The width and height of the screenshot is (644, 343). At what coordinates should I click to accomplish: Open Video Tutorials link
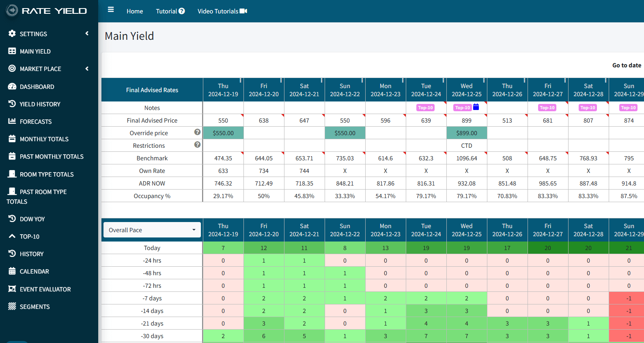[x=222, y=11]
